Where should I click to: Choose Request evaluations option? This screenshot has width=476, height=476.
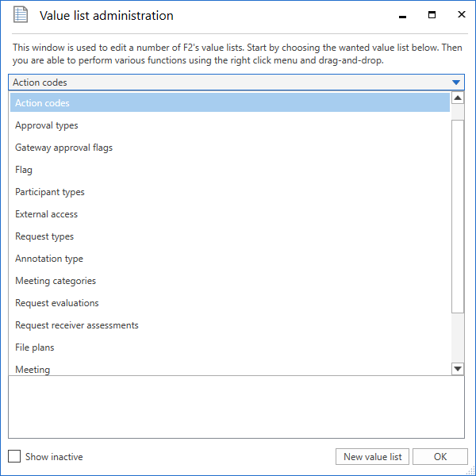tap(57, 303)
